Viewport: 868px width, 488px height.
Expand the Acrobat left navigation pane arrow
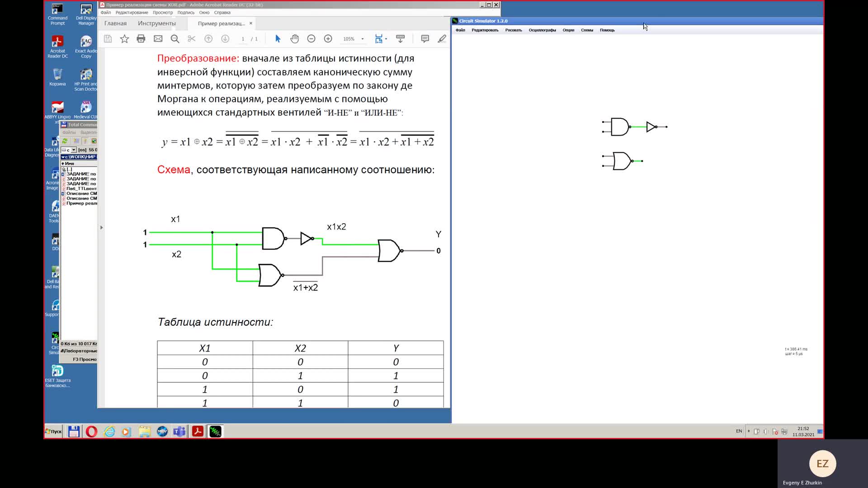101,228
